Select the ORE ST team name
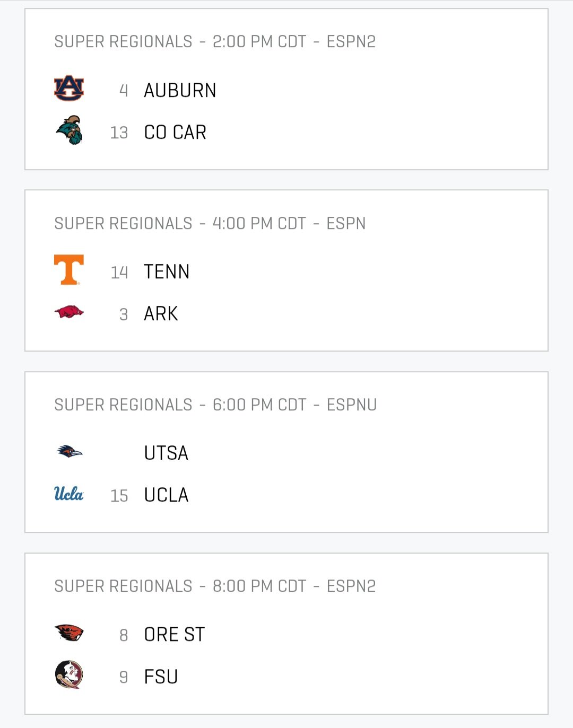The width and height of the screenshot is (573, 728). (x=174, y=634)
